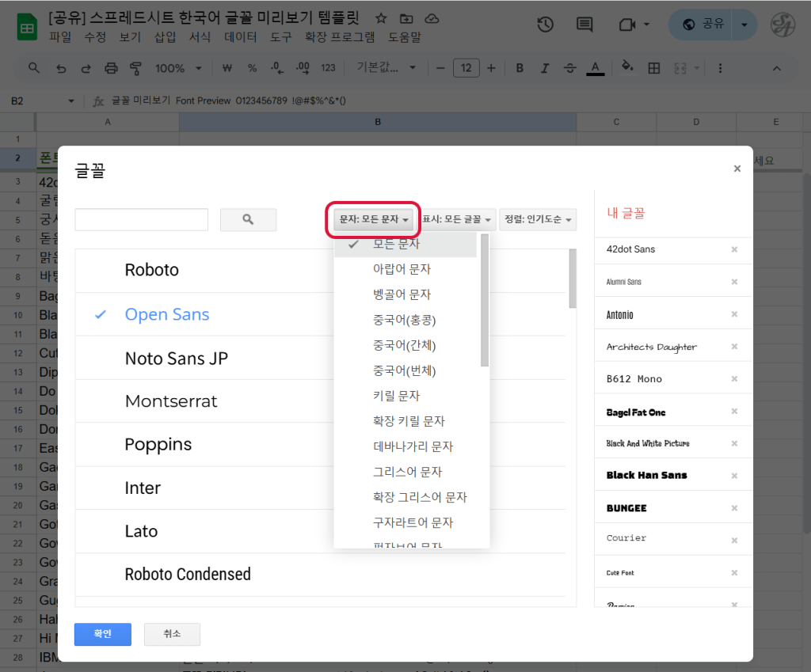Click the font search magnifier button
Viewport: 811px width, 672px height.
tap(248, 219)
